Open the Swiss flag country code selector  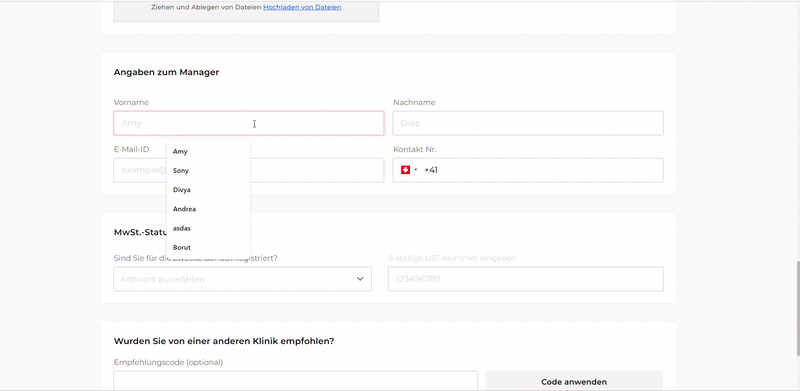pos(409,170)
